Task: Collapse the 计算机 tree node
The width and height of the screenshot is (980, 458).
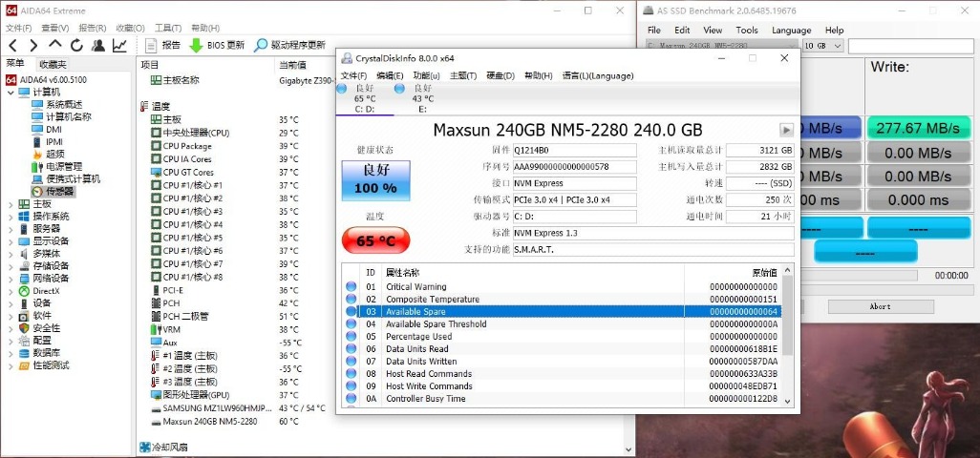Action: point(11,93)
